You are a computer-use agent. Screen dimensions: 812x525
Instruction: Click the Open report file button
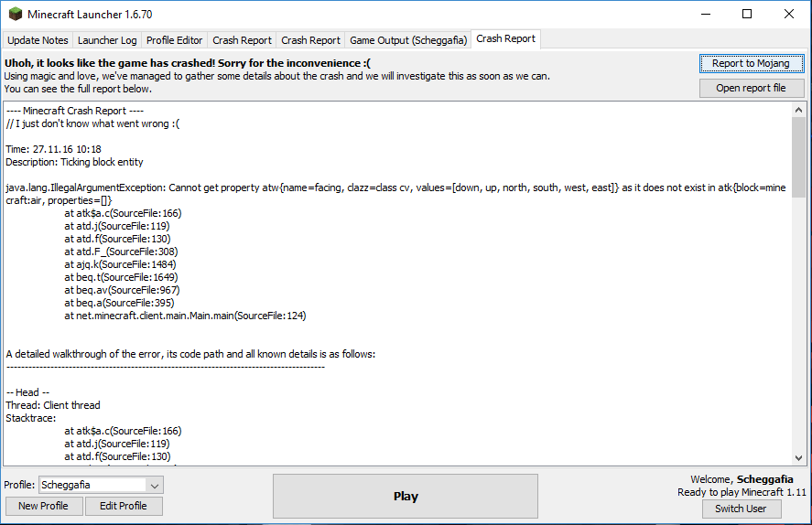[751, 88]
